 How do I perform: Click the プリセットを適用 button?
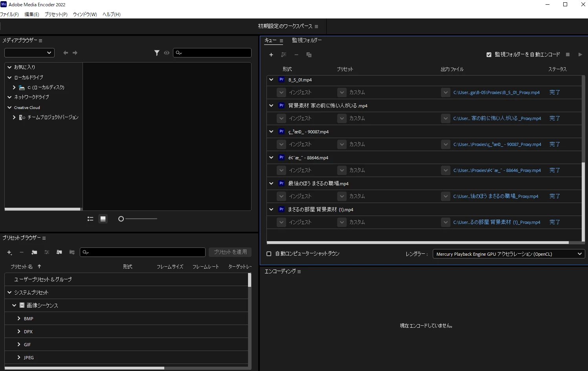tap(230, 252)
